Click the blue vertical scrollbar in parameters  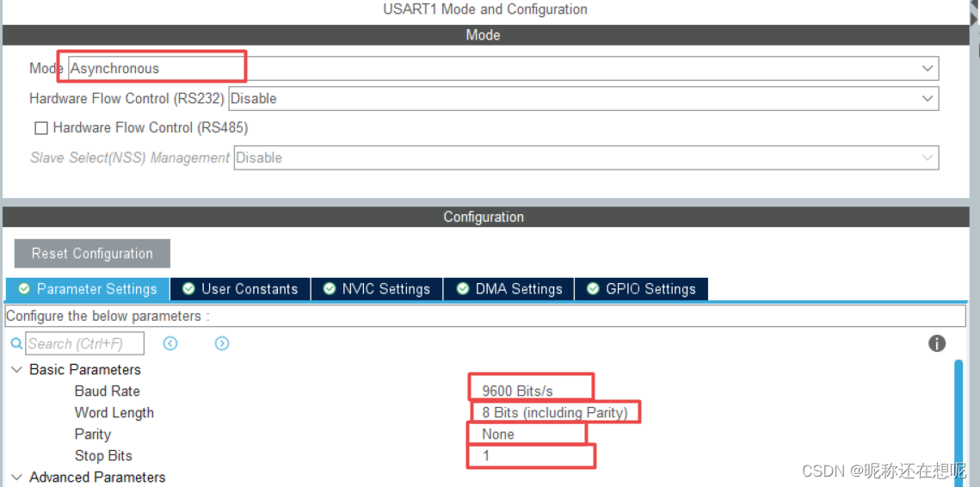[x=958, y=423]
